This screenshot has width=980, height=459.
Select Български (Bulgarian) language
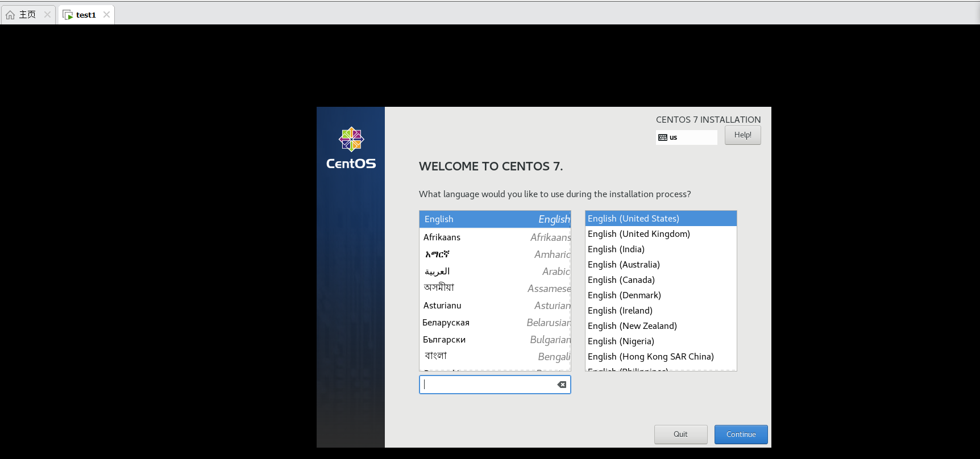coord(495,340)
